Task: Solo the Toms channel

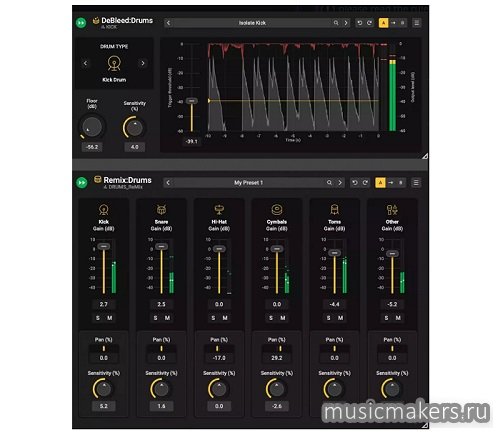Action: pos(328,318)
